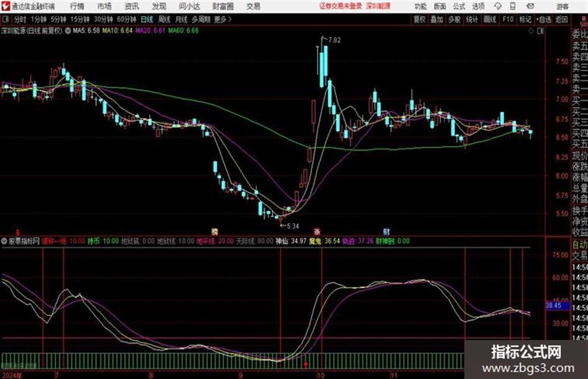588x379 pixels.
Task: Open the 功能 menu
Action: pyautogui.click(x=421, y=6)
